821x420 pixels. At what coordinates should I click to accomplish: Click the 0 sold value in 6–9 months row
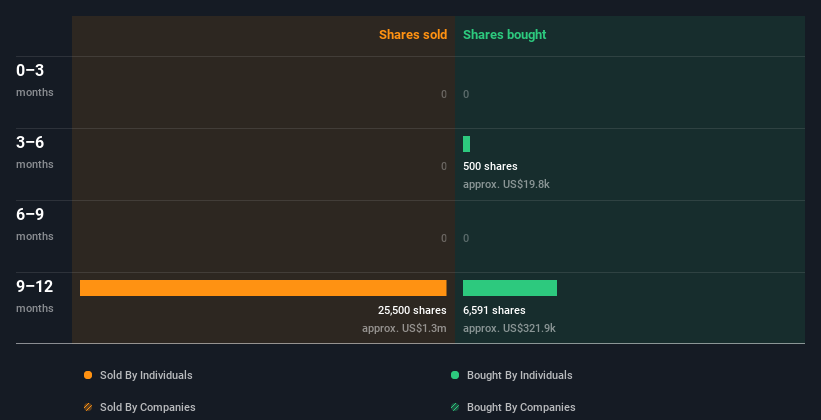pos(444,238)
